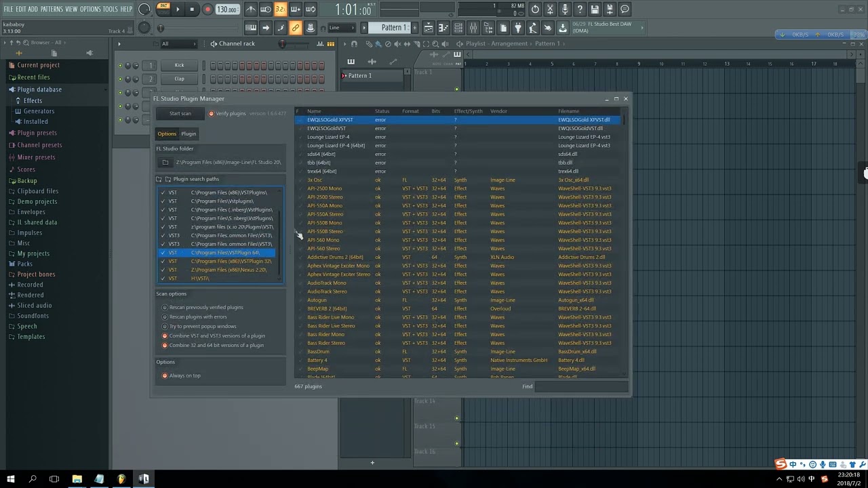
Task: Open the view mixer toolbar icon
Action: pyautogui.click(x=473, y=28)
